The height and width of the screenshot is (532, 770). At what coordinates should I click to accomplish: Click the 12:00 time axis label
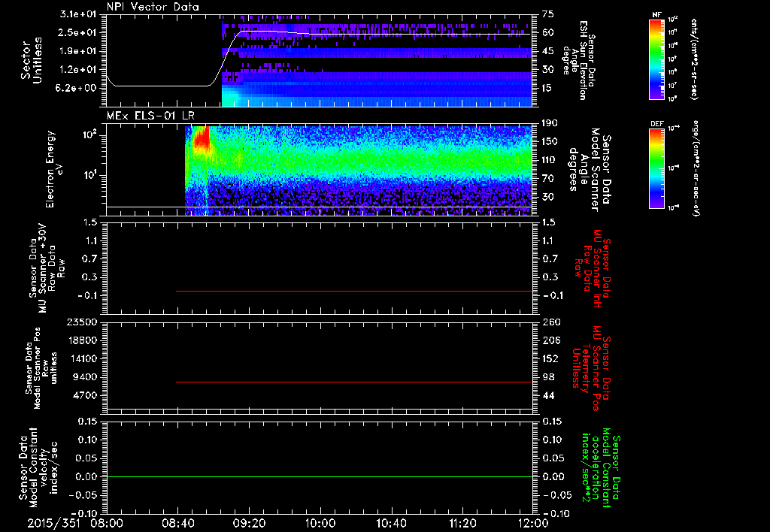(533, 523)
